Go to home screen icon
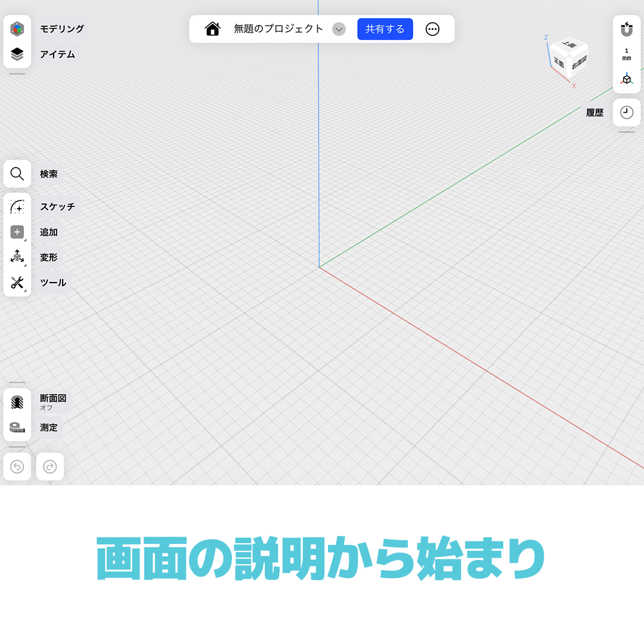 (x=212, y=29)
